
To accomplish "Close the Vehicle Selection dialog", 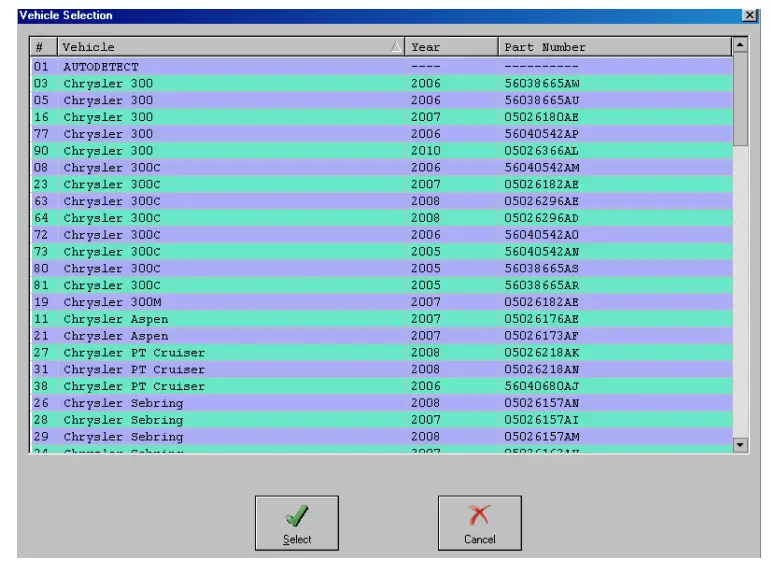I will point(749,15).
